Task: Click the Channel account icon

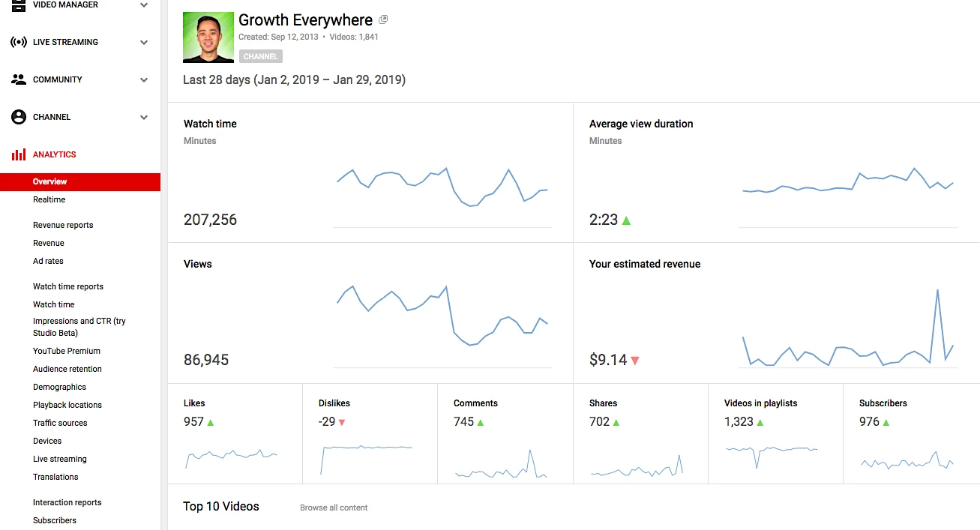Action: click(x=17, y=117)
